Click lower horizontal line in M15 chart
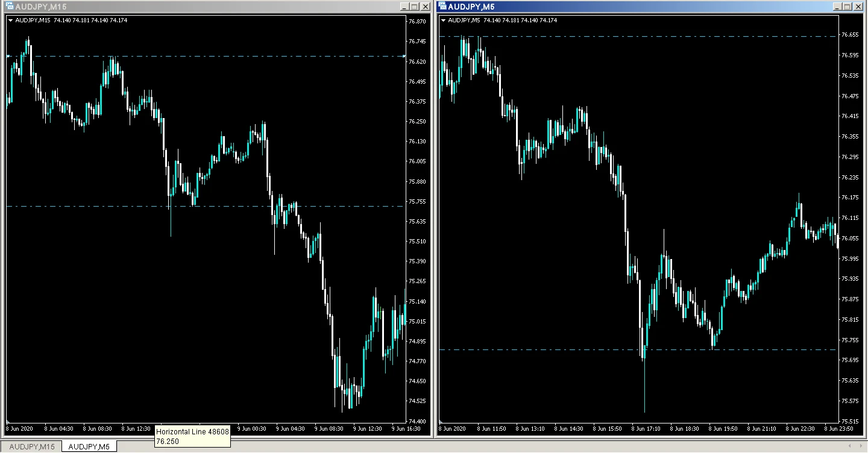The height and width of the screenshot is (453, 868). 121,207
